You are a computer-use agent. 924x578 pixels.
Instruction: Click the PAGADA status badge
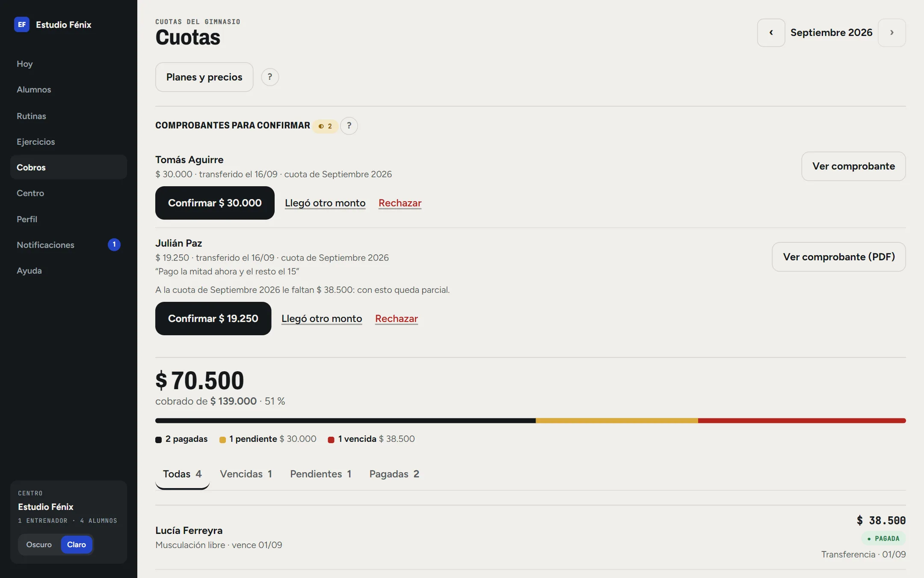pos(883,539)
